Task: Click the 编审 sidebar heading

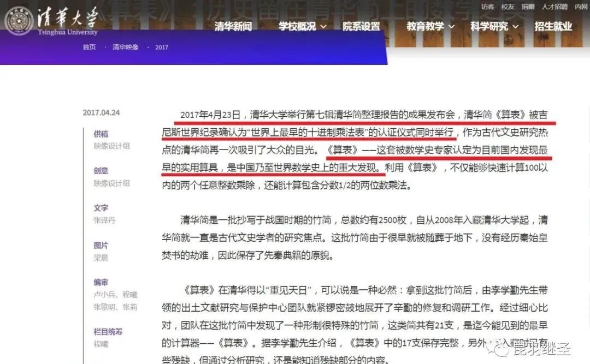Action: pyautogui.click(x=101, y=282)
